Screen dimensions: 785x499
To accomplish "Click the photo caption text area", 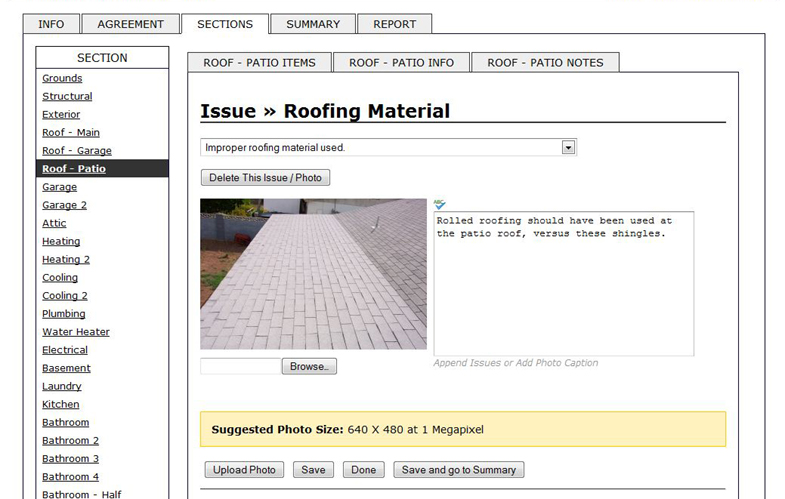I will point(564,284).
